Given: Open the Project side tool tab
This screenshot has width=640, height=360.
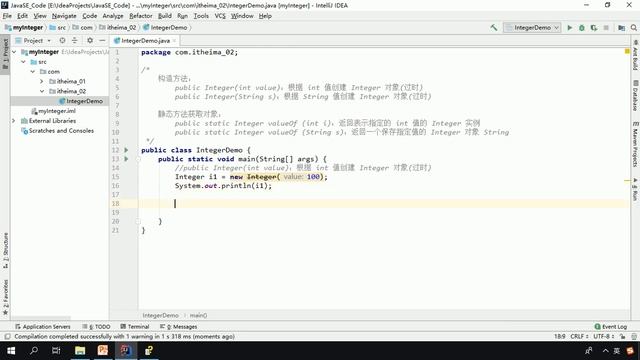Looking at the screenshot, I should (x=5, y=54).
